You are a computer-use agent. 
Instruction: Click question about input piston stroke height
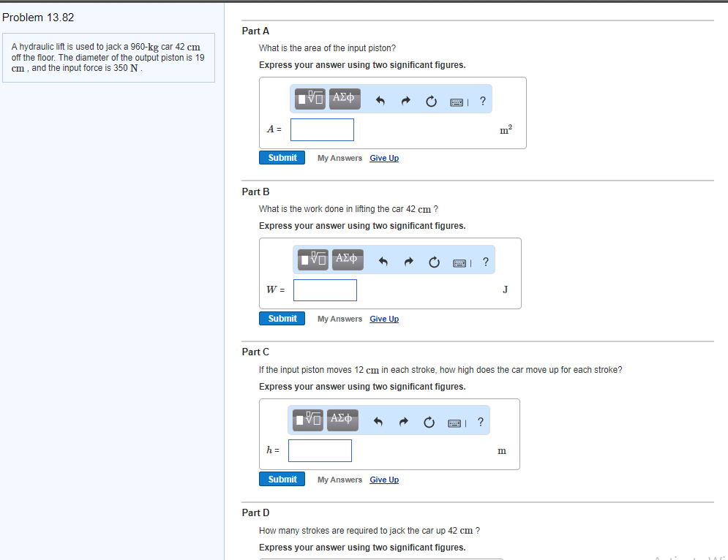[440, 370]
